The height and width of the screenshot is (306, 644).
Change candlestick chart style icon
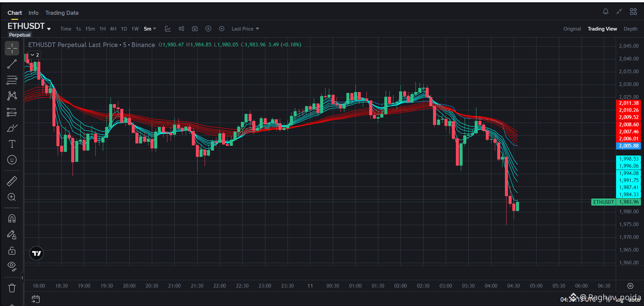click(x=181, y=29)
